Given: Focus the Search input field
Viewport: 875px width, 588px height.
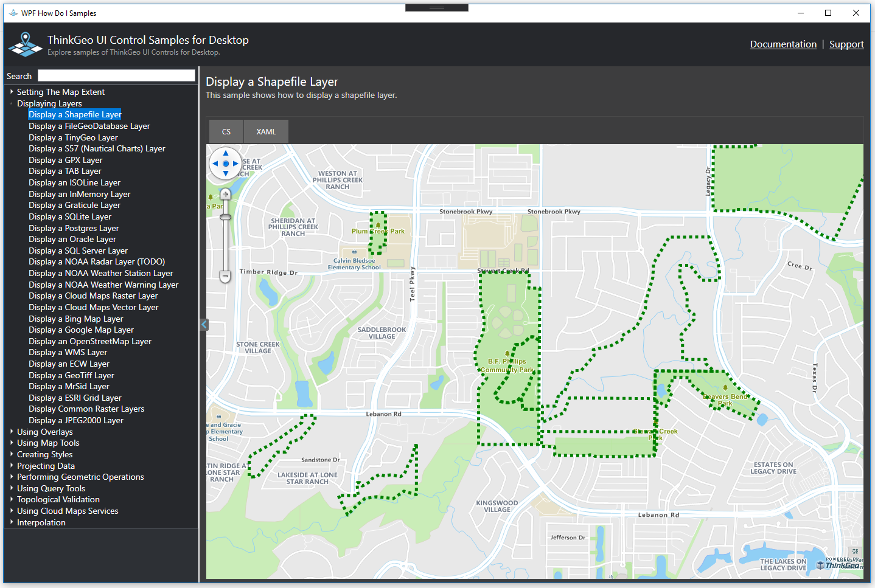Looking at the screenshot, I should click(116, 75).
